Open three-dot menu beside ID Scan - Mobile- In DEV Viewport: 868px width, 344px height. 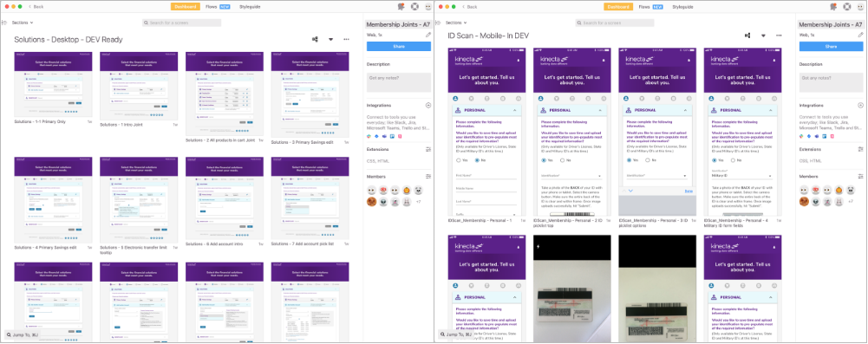click(780, 36)
